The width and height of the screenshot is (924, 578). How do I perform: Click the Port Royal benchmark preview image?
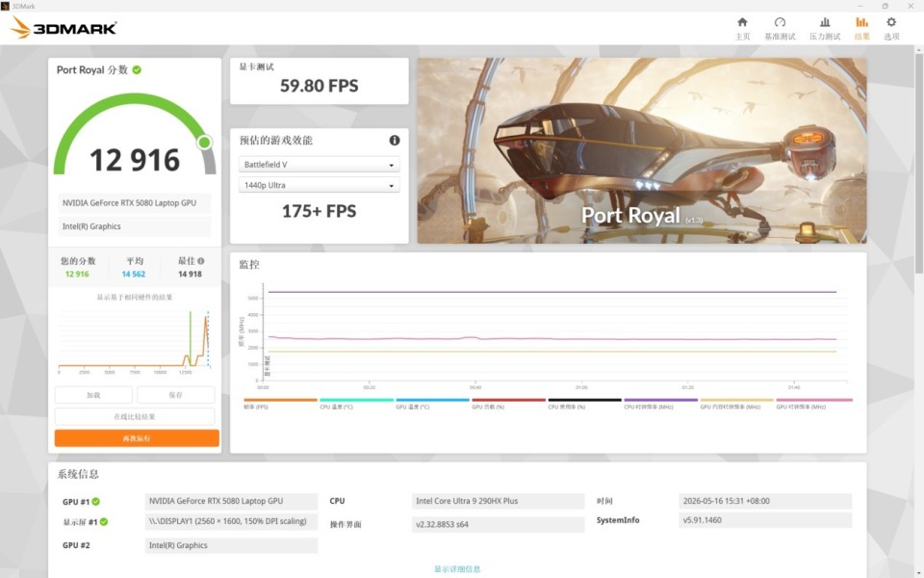pyautogui.click(x=642, y=150)
